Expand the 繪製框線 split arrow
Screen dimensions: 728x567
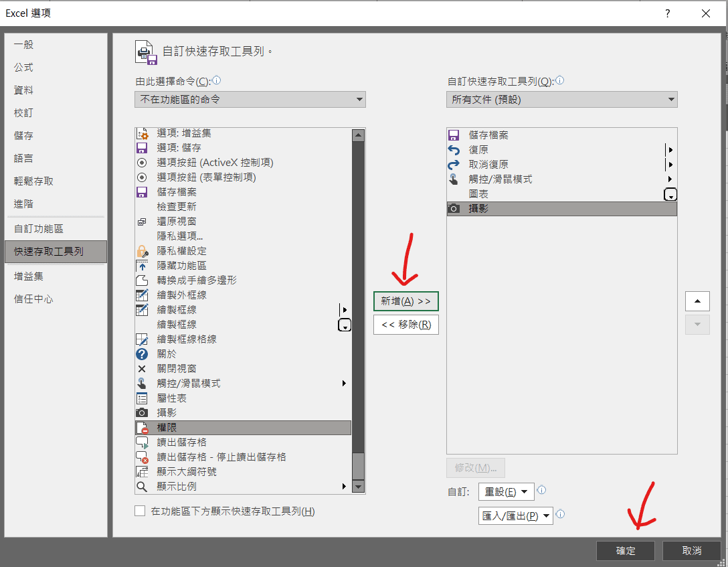coord(344,310)
